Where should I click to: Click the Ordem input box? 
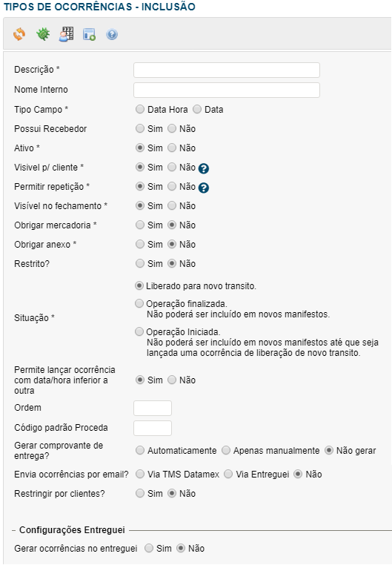[x=153, y=409]
